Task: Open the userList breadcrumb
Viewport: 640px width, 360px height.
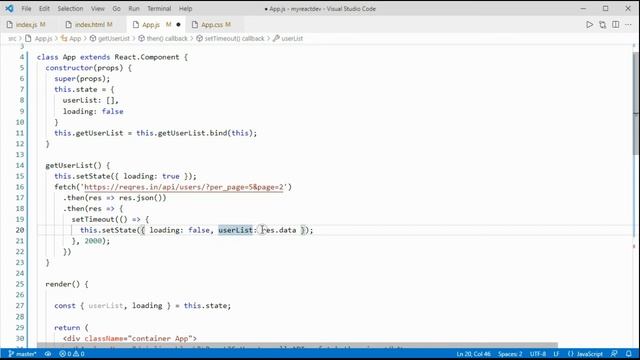Action: coord(288,38)
